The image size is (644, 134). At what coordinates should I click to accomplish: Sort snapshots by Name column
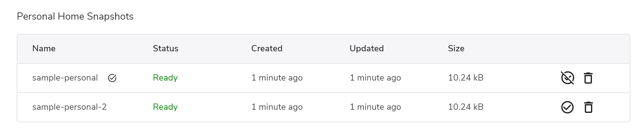[x=44, y=49]
